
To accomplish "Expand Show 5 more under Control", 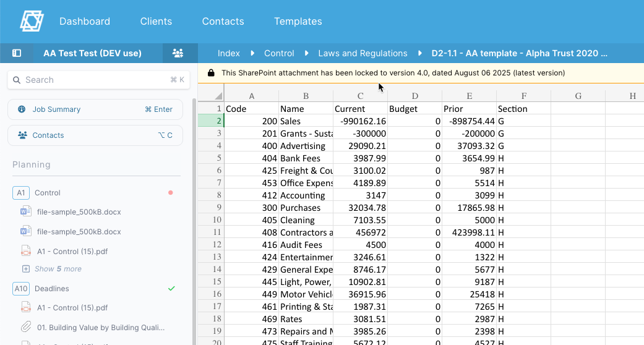I will tap(58, 269).
